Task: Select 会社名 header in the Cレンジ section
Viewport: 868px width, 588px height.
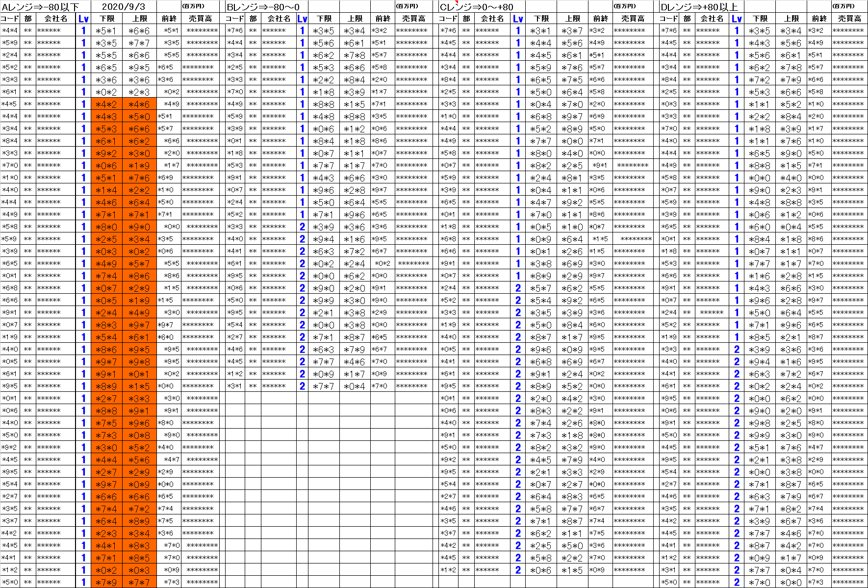Action: coord(492,19)
